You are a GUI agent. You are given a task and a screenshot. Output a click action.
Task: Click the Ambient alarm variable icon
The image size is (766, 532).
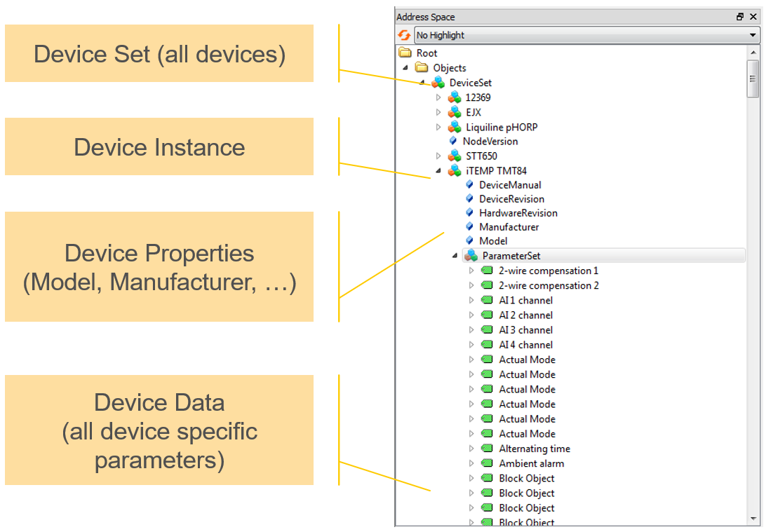pyautogui.click(x=487, y=463)
